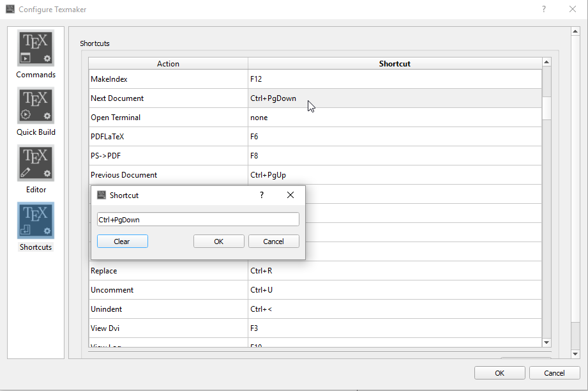Sort table by Shortcut column header

(395, 63)
